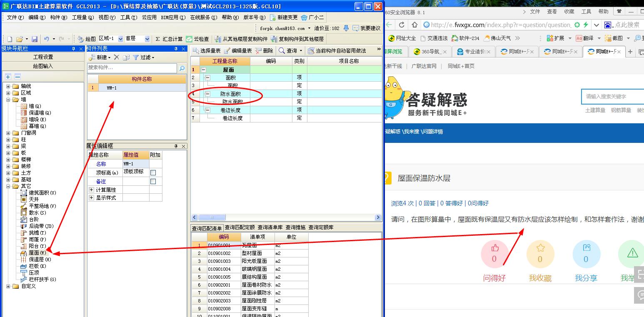644x317 pixels.
Task: Click the refresh icon in 360 browser
Action: click(x=402, y=25)
